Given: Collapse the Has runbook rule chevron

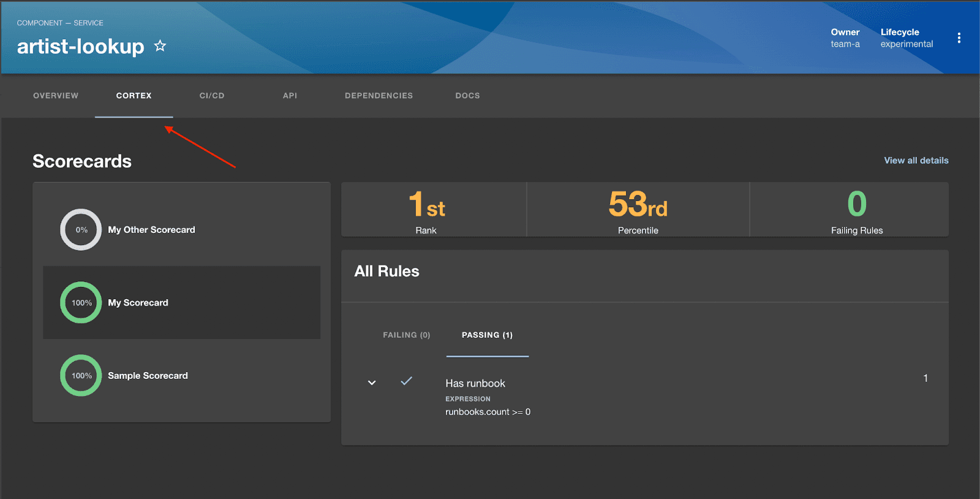Looking at the screenshot, I should click(x=372, y=383).
